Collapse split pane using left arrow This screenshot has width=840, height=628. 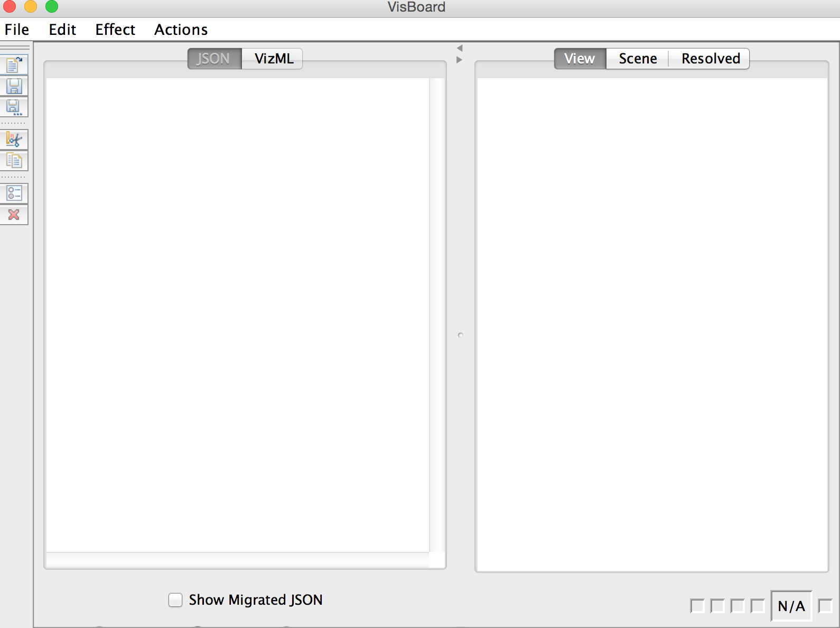pos(460,48)
